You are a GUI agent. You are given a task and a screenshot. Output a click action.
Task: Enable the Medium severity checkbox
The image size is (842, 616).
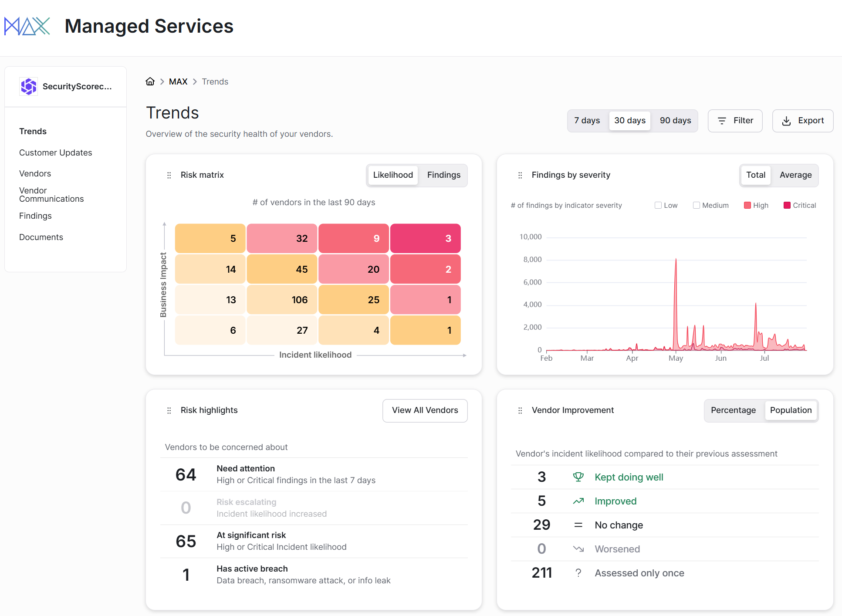[x=697, y=205]
